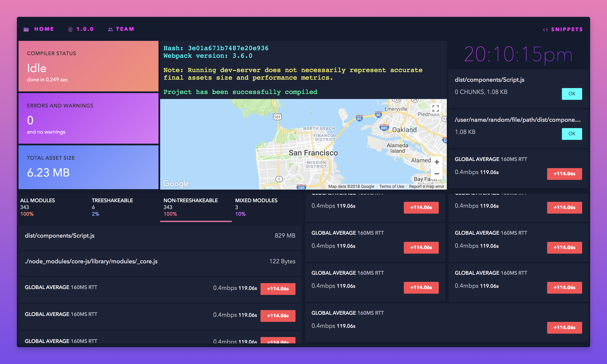
Task: Toggle fullscreen view on the map
Action: pos(435,108)
